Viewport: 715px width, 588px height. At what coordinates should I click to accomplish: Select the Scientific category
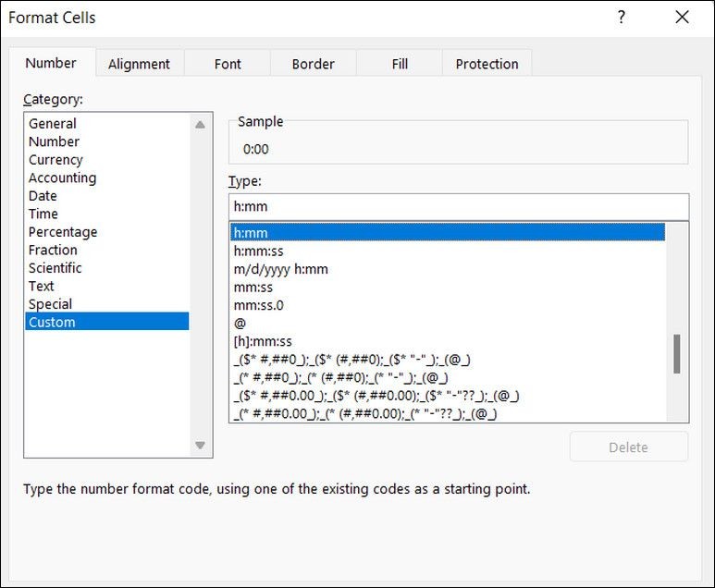(107, 268)
